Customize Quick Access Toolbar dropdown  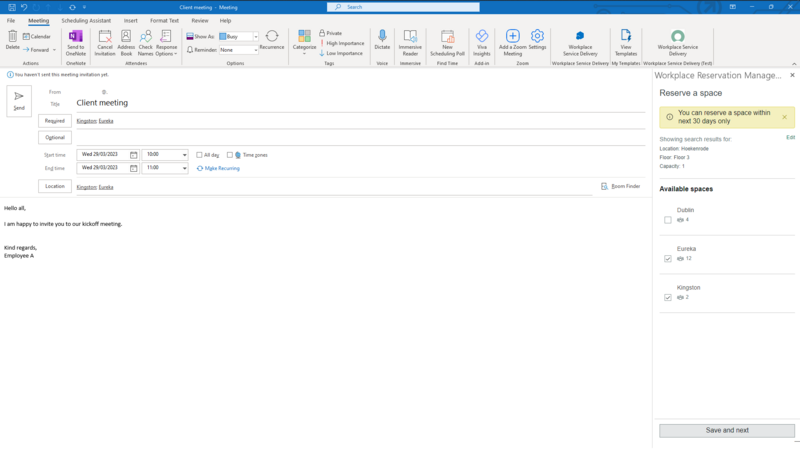point(84,7)
